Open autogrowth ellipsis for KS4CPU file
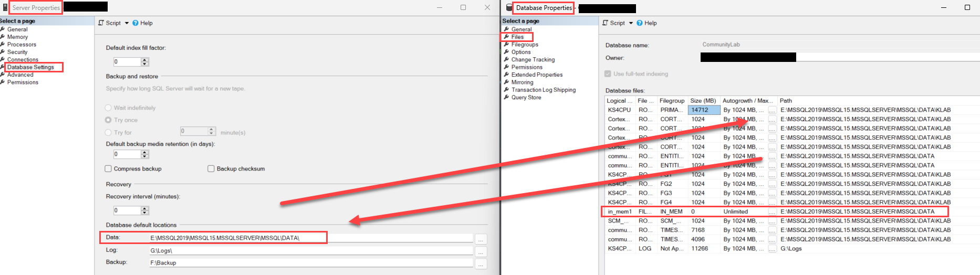This screenshot has height=275, width=980. 772,110
